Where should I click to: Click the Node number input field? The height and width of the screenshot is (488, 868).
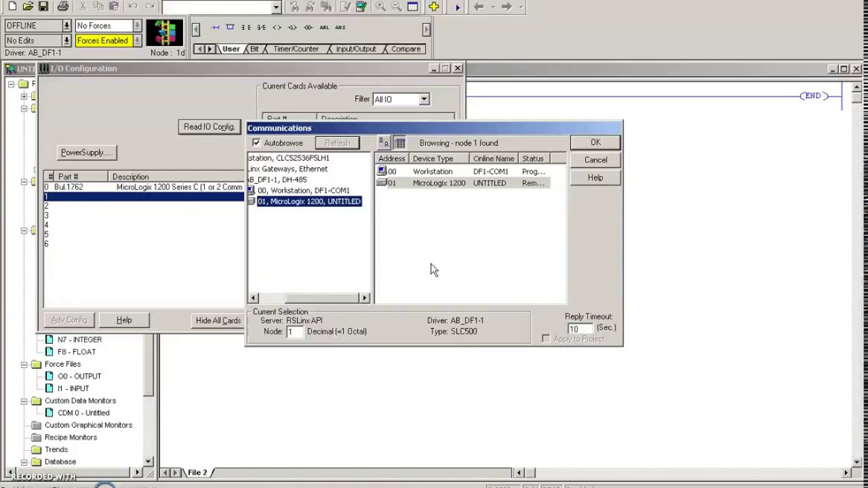(x=294, y=332)
